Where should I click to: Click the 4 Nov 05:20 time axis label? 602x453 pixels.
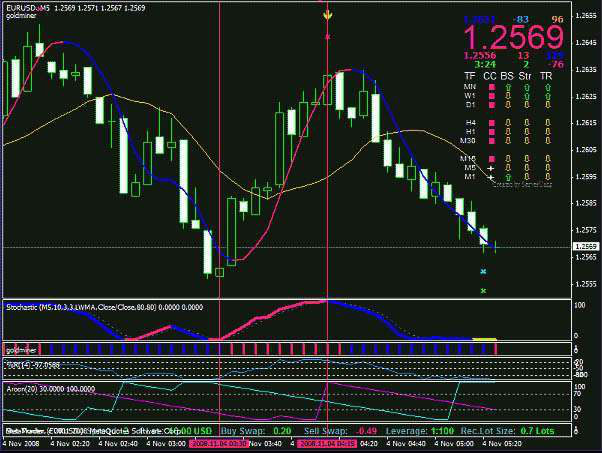(x=502, y=444)
